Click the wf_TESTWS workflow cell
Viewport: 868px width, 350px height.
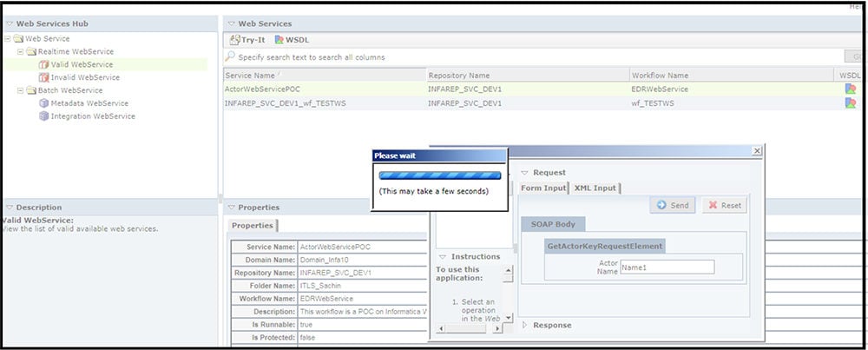click(653, 103)
